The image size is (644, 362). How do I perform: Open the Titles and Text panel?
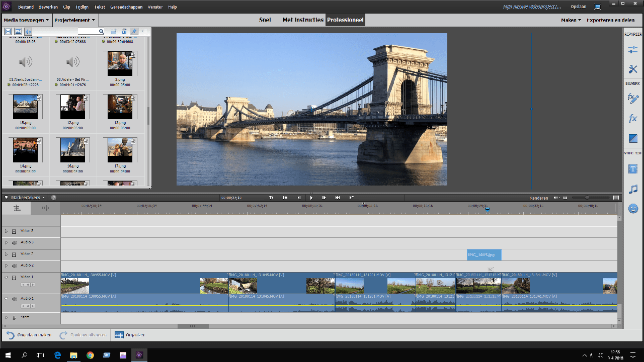633,169
